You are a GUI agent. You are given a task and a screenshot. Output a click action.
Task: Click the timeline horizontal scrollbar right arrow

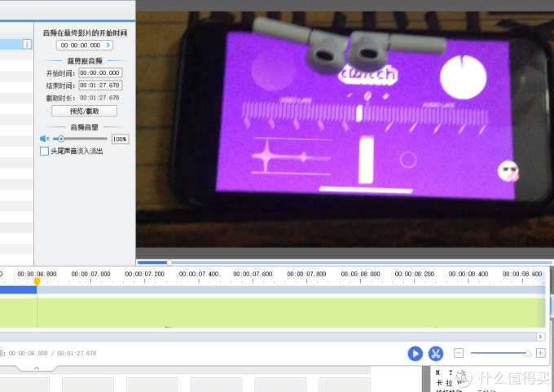pyautogui.click(x=540, y=337)
